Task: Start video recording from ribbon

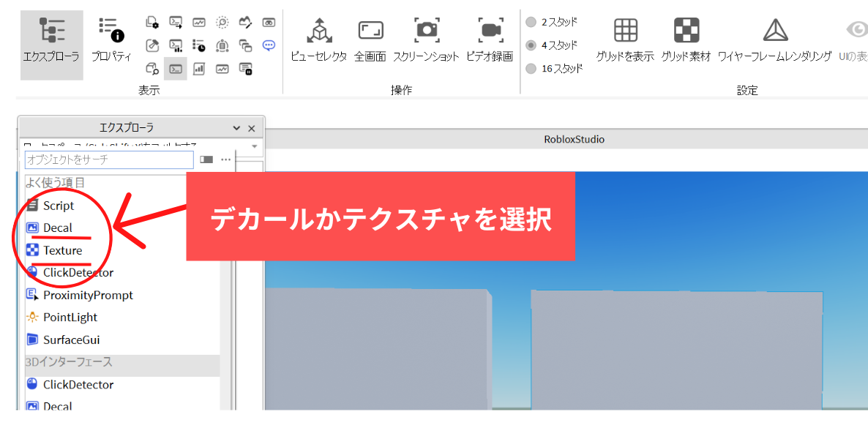Action: pos(490,40)
